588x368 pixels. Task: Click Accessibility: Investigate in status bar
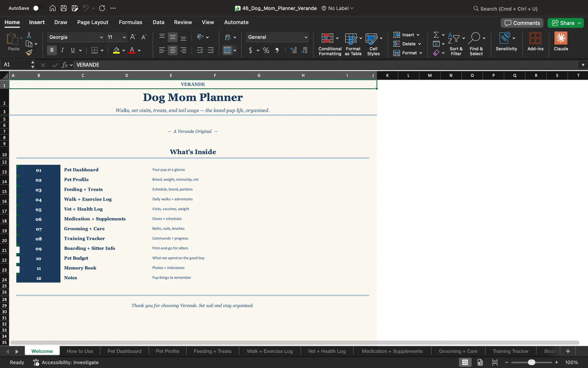[66, 362]
